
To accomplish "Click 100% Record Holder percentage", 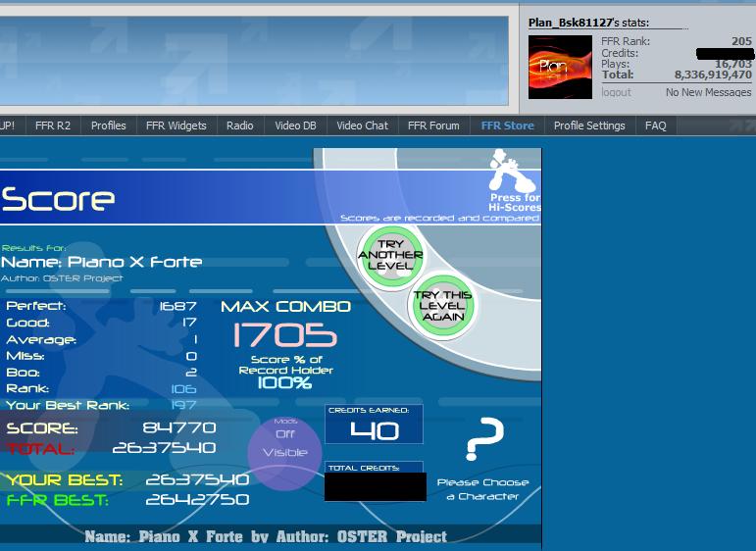I will point(284,382).
